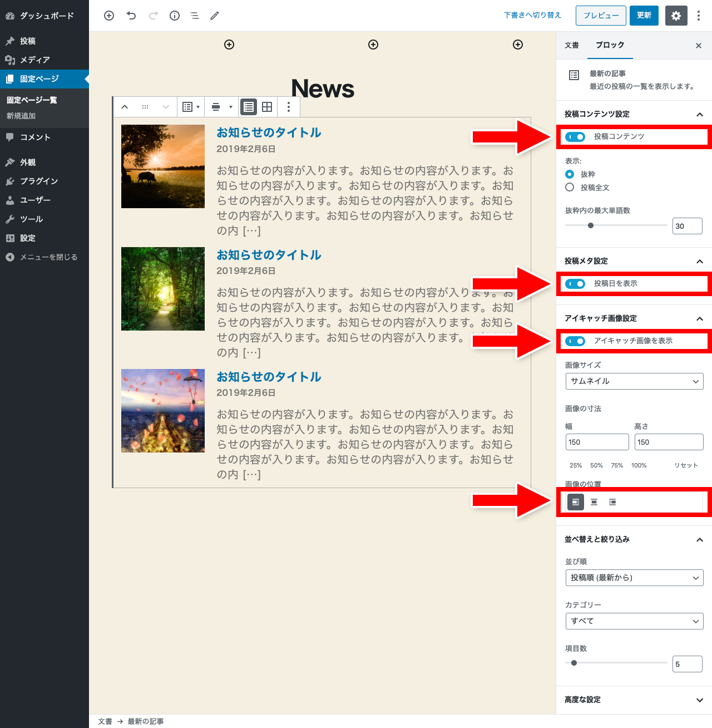Select the list view display icon
Image resolution: width=712 pixels, height=728 pixels.
point(249,107)
